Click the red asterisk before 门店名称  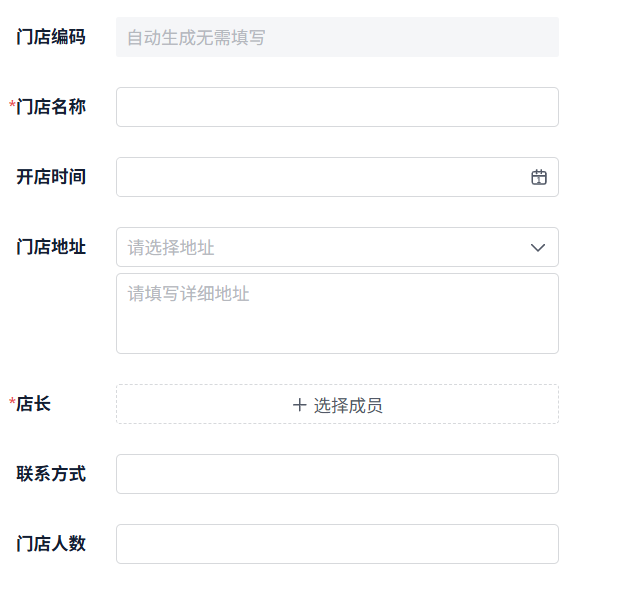(12, 106)
